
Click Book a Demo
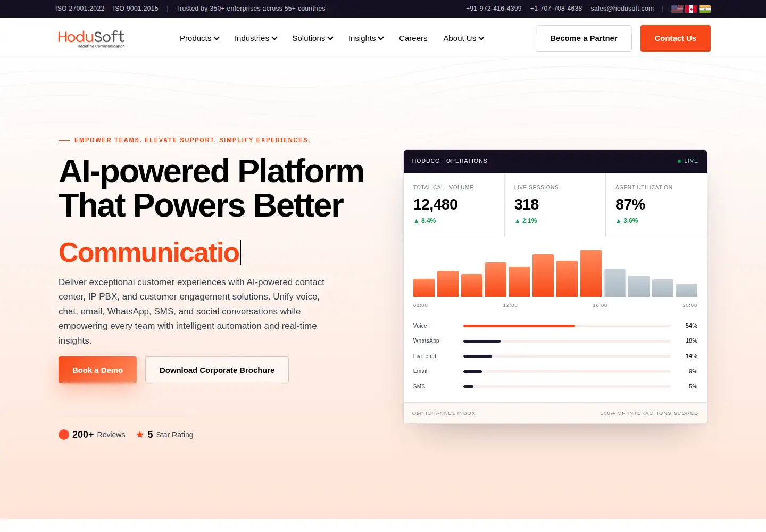tap(97, 370)
